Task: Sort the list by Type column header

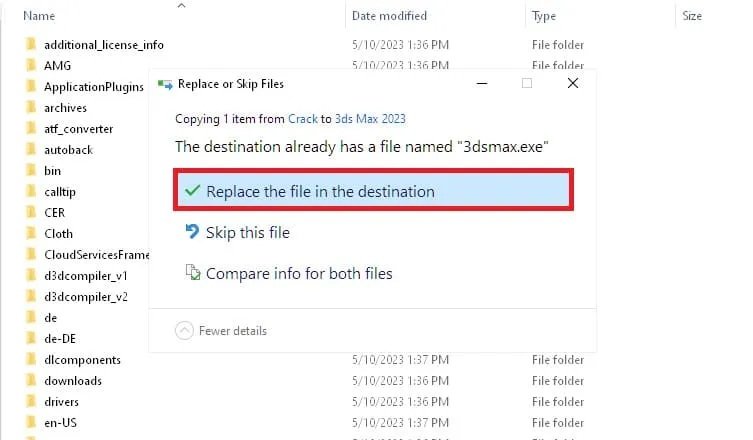Action: click(x=545, y=16)
